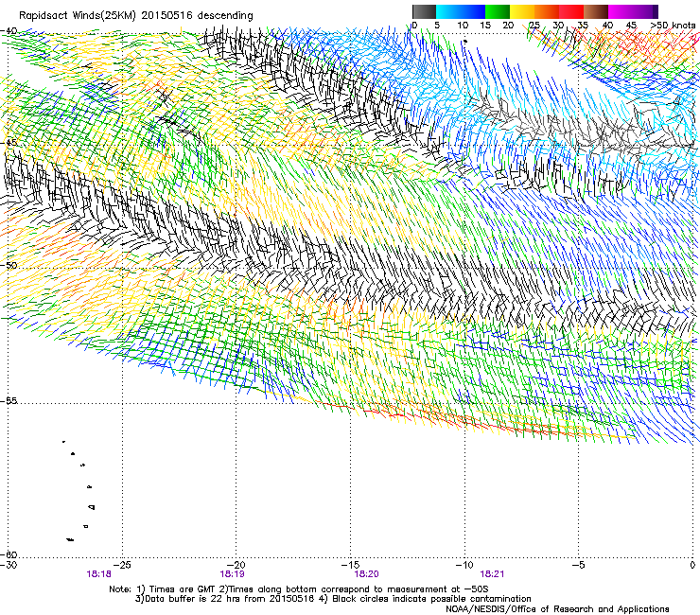
Task: Click the '-45' latitude axis label
Action: [9, 143]
